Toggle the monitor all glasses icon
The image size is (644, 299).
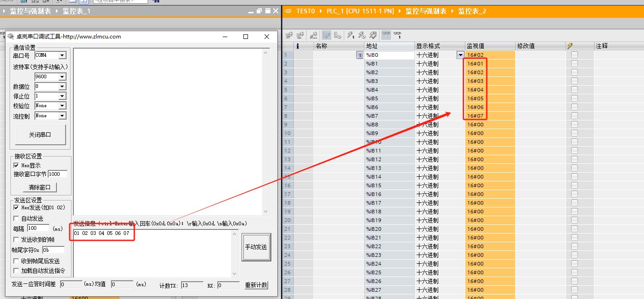(x=386, y=35)
